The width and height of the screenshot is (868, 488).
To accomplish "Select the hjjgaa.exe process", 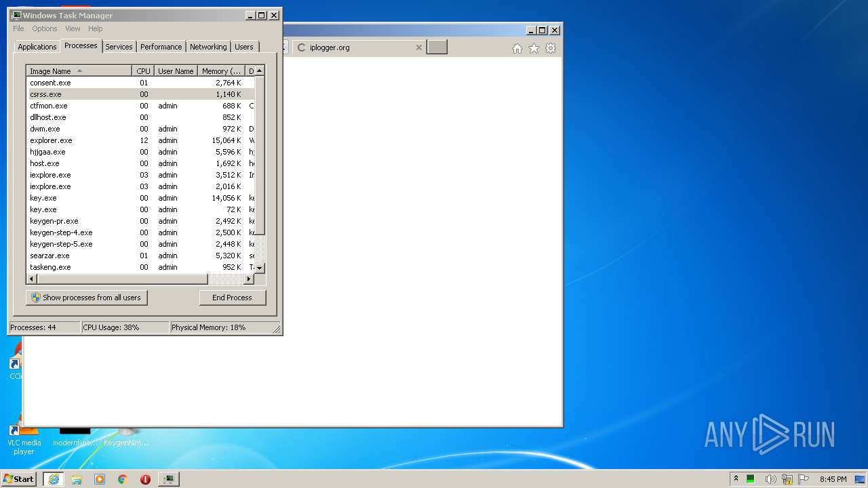I will (140, 152).
